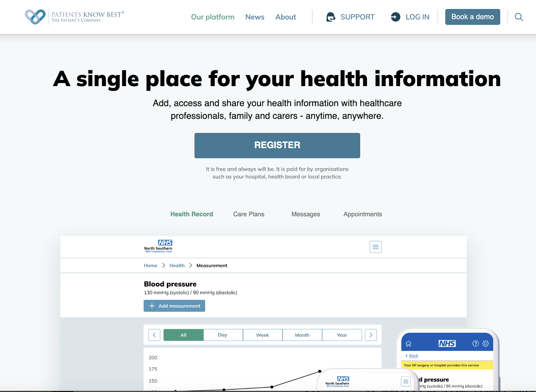This screenshot has width=536, height=392.
Task: Open the settings gear on the NHS app
Action: pyautogui.click(x=485, y=343)
